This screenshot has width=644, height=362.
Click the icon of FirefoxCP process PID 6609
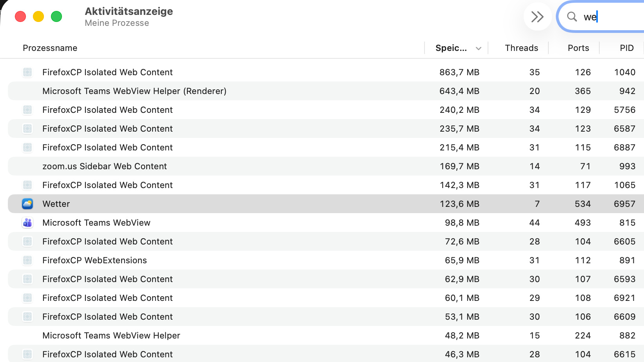tap(27, 317)
